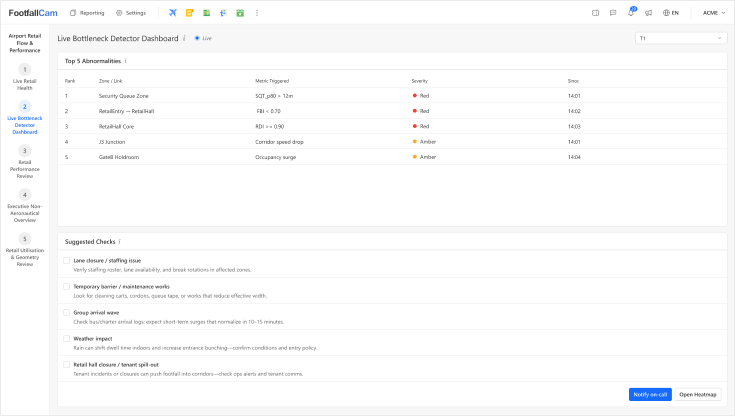
Task: Click the Rank column header
Action: click(x=70, y=81)
